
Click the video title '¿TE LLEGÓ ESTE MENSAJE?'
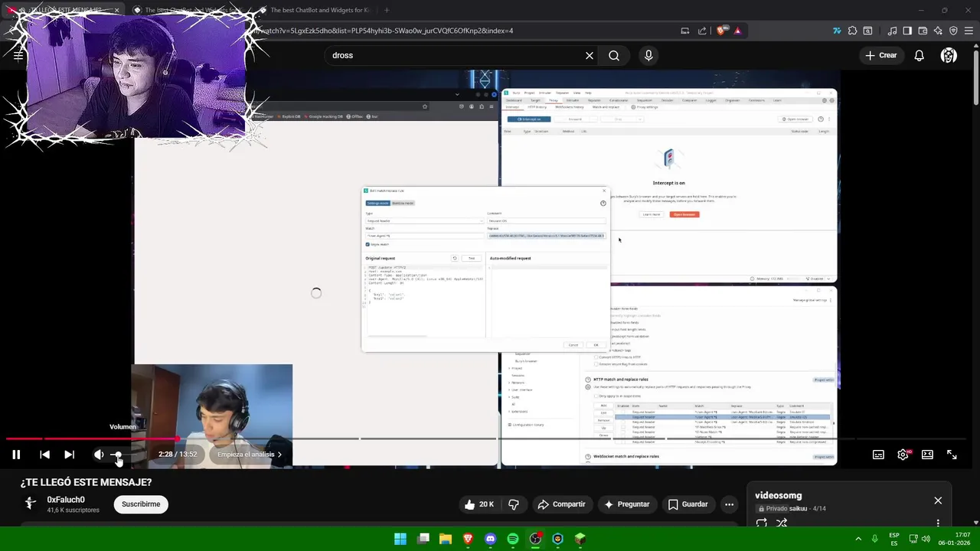[86, 482]
